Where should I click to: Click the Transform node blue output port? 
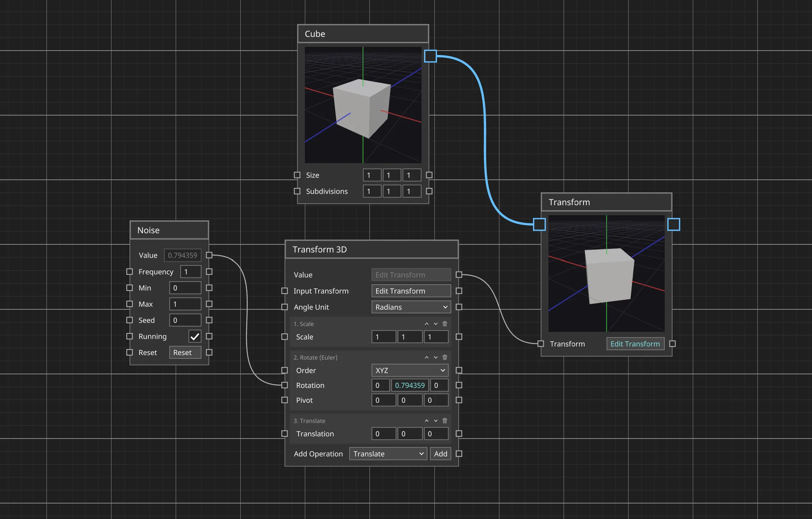[674, 224]
